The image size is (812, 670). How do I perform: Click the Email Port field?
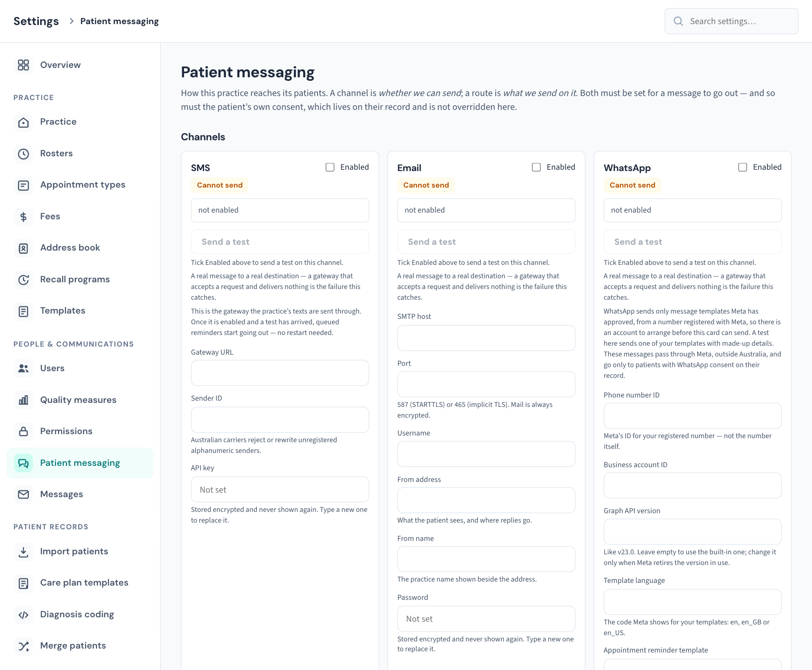pos(486,385)
